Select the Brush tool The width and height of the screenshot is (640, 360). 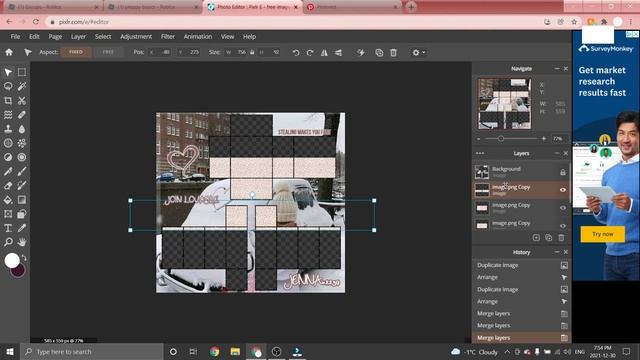pyautogui.click(x=22, y=171)
